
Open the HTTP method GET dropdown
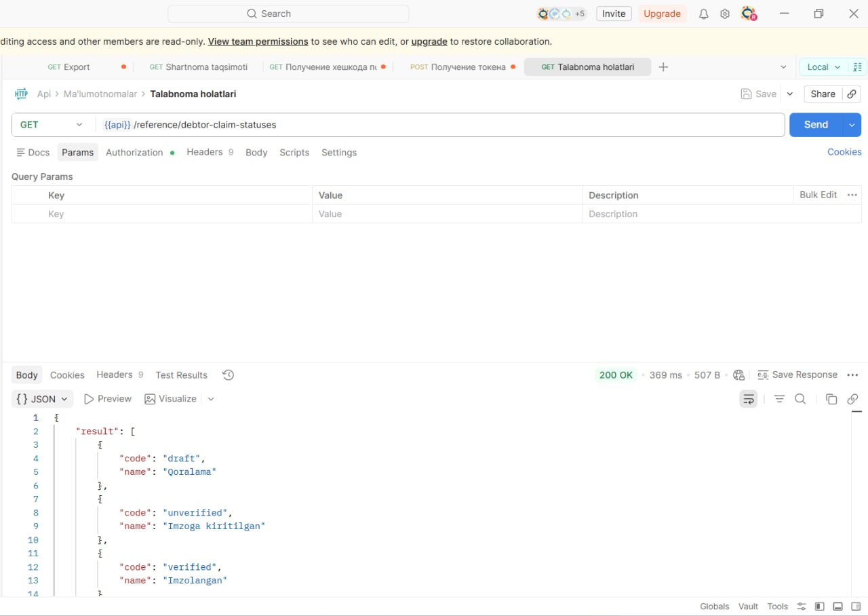(52, 125)
